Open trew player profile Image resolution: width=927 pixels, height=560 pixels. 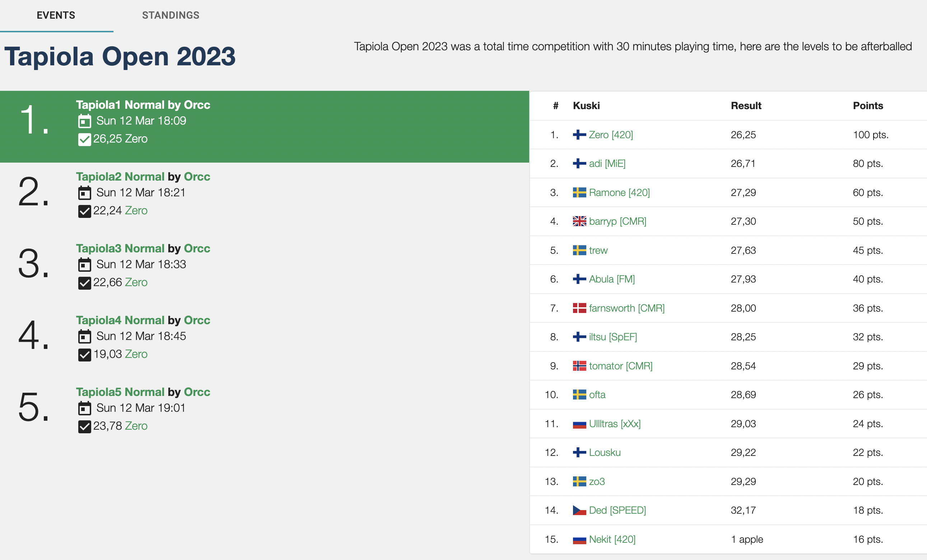coord(598,250)
